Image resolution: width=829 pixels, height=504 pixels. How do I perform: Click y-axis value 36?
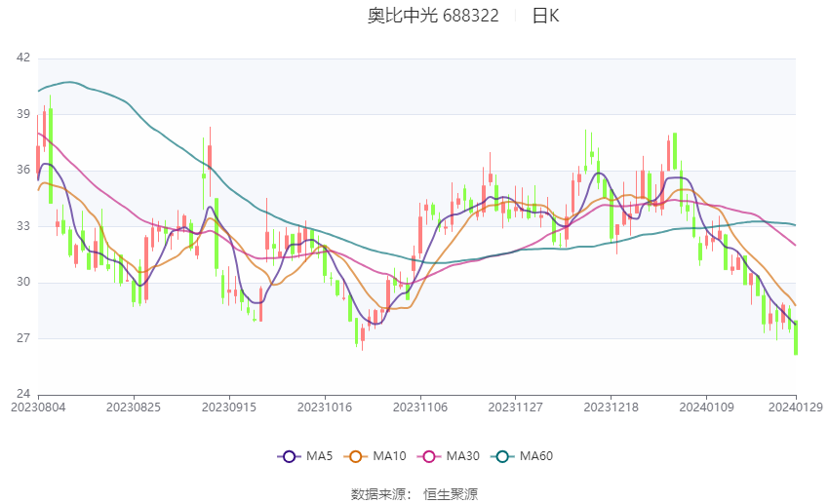click(23, 170)
